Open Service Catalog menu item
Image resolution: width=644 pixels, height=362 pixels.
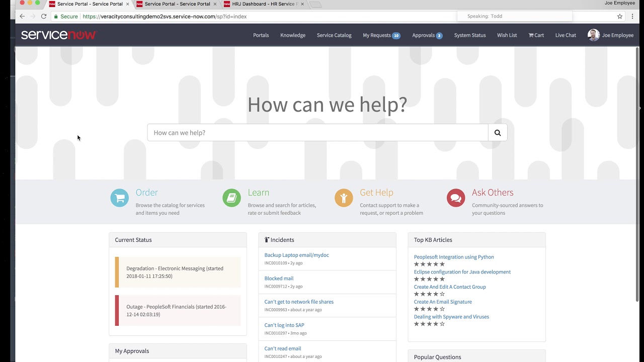[x=334, y=35]
